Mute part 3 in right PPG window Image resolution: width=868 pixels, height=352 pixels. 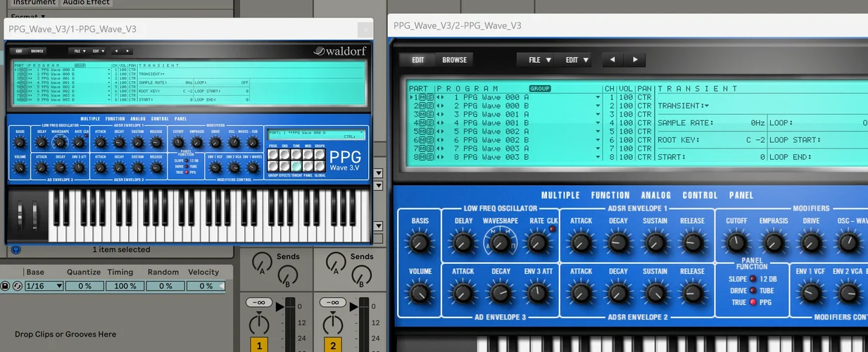click(422, 114)
